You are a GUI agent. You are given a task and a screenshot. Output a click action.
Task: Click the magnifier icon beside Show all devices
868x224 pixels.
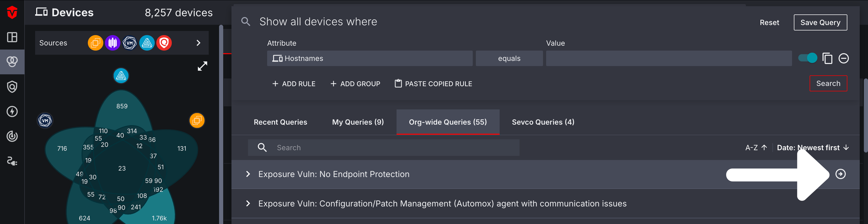[246, 22]
